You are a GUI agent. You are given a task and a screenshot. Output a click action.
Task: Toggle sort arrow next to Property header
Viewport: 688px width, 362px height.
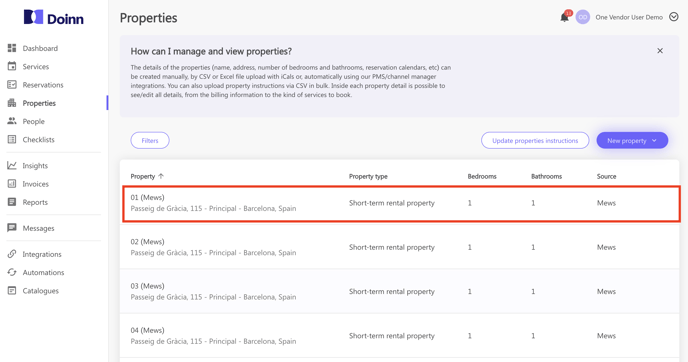tap(161, 176)
